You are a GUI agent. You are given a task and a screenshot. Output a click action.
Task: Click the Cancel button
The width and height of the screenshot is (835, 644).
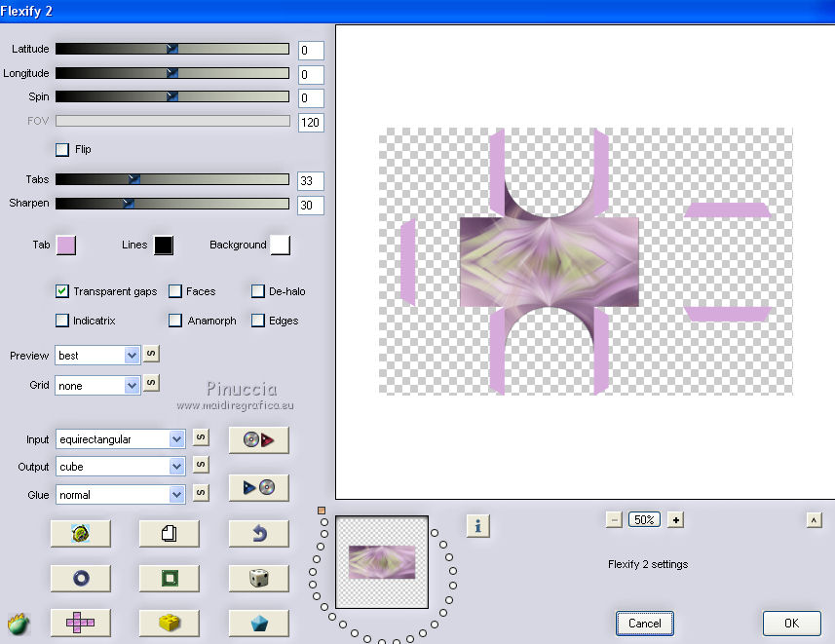coord(644,624)
